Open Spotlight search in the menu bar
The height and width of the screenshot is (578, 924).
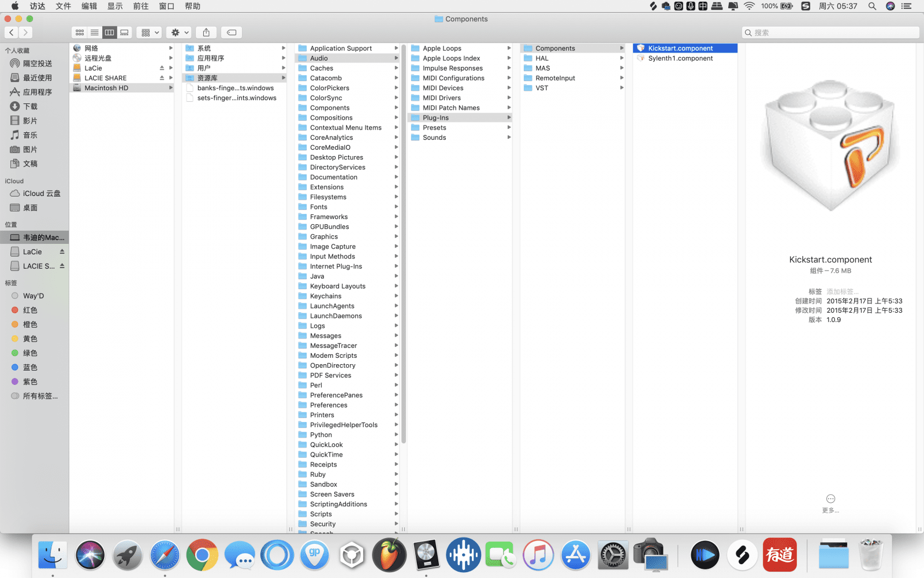[872, 6]
